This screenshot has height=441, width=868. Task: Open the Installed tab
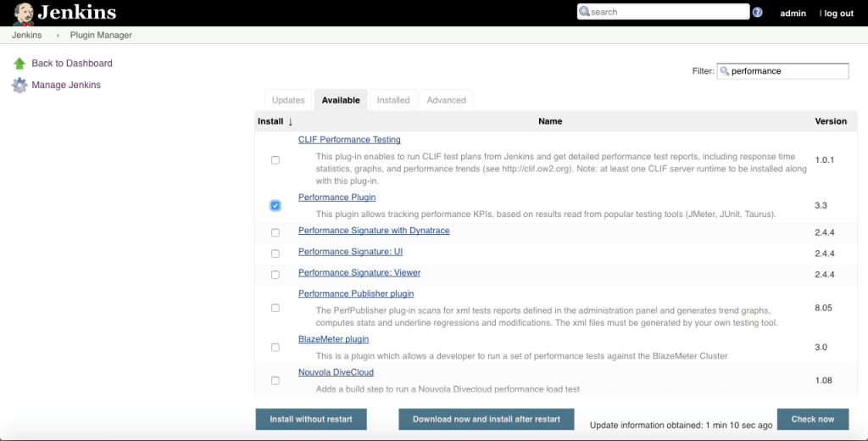pyautogui.click(x=393, y=100)
